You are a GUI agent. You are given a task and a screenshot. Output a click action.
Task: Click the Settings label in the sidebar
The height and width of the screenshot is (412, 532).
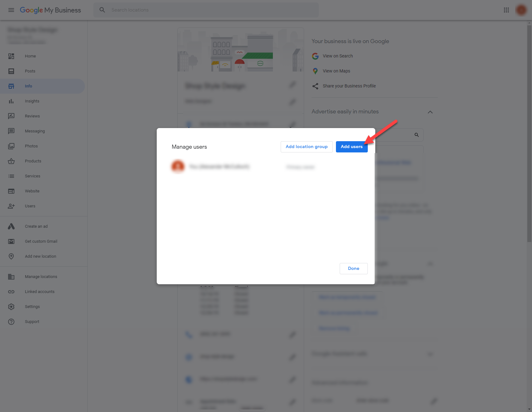[x=32, y=307]
